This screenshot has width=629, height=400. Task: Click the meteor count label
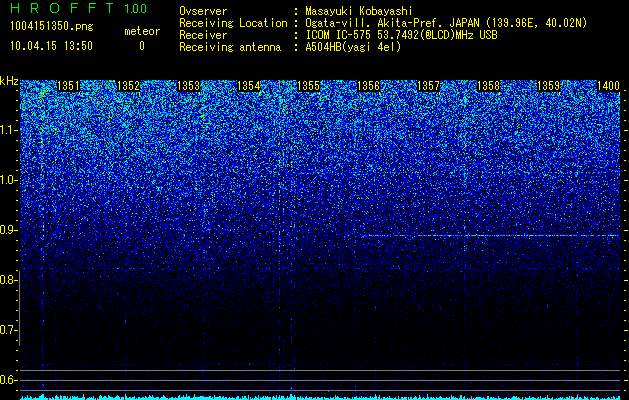point(142,31)
